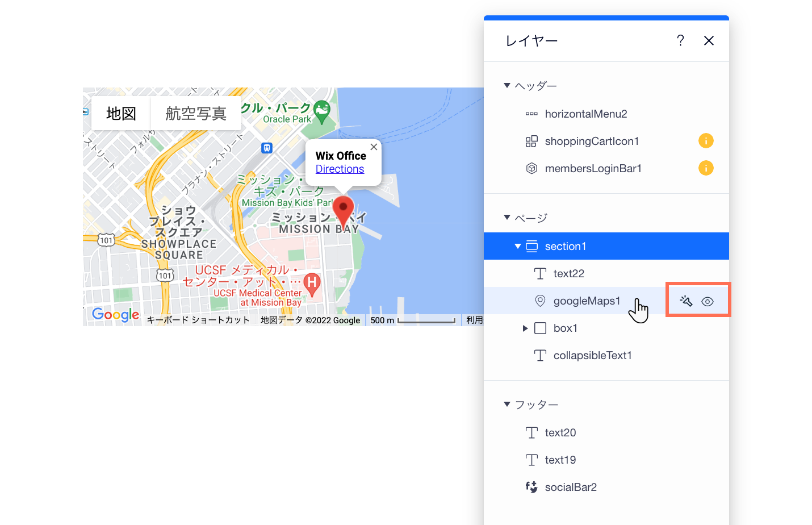Viewport: 812px width, 525px height.
Task: Click the collapsibleText1 text icon
Action: (x=540, y=355)
